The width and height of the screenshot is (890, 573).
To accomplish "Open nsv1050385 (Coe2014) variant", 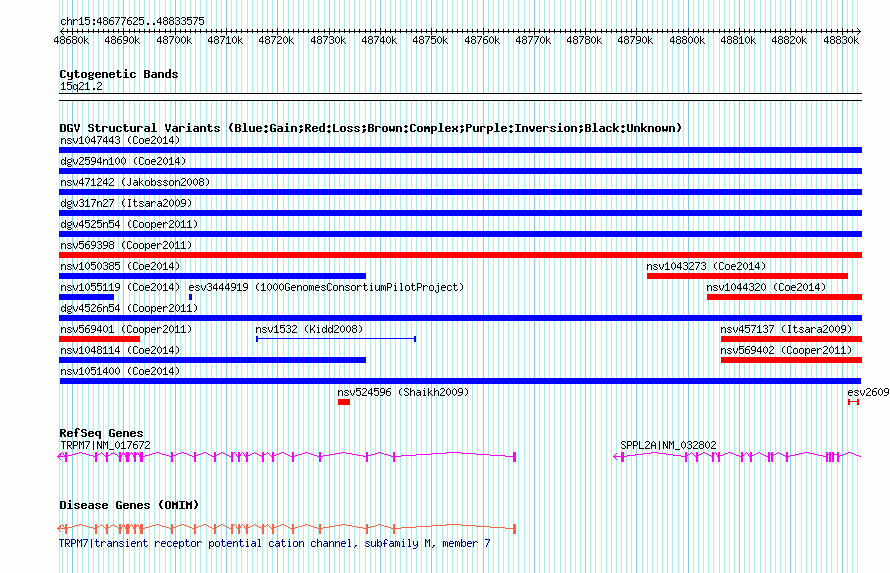I will [120, 266].
